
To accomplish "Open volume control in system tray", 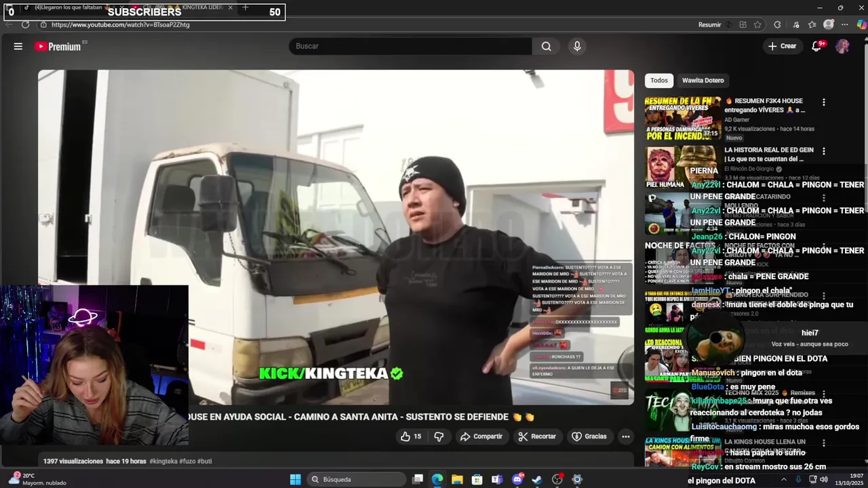I will click(824, 479).
